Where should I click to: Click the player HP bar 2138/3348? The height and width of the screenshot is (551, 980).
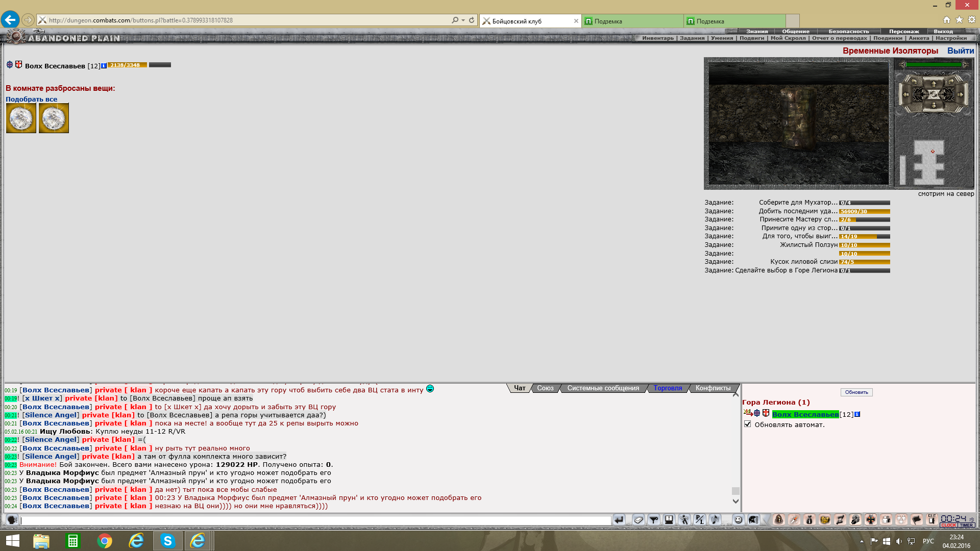127,65
